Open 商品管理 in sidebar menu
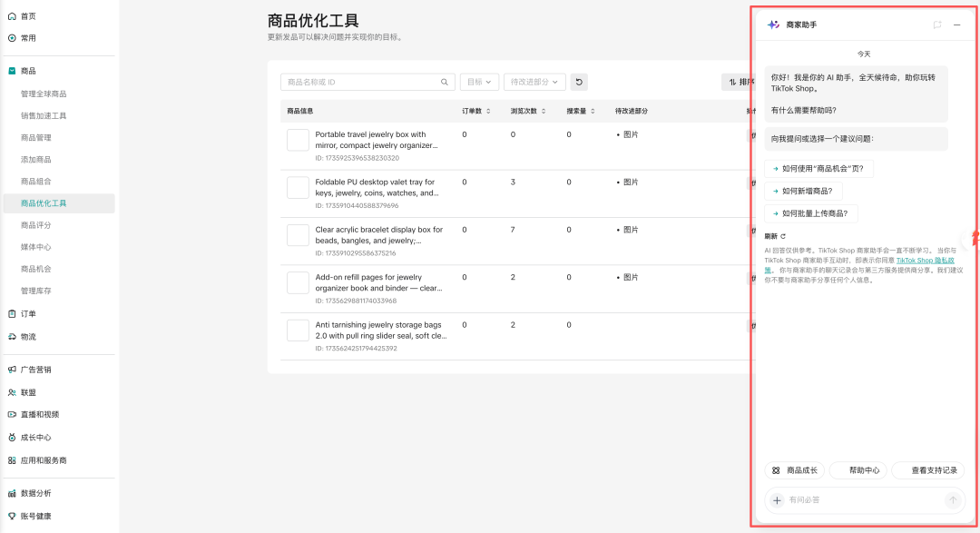 tap(36, 138)
